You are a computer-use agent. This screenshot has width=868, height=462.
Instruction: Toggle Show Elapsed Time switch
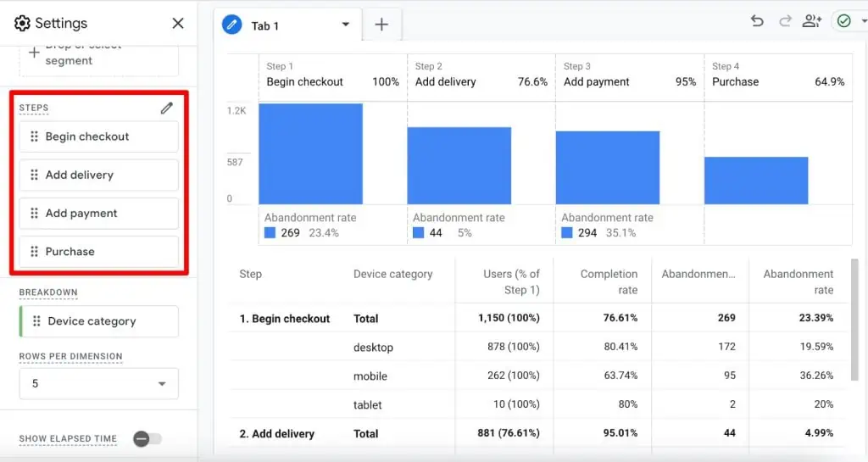point(147,438)
